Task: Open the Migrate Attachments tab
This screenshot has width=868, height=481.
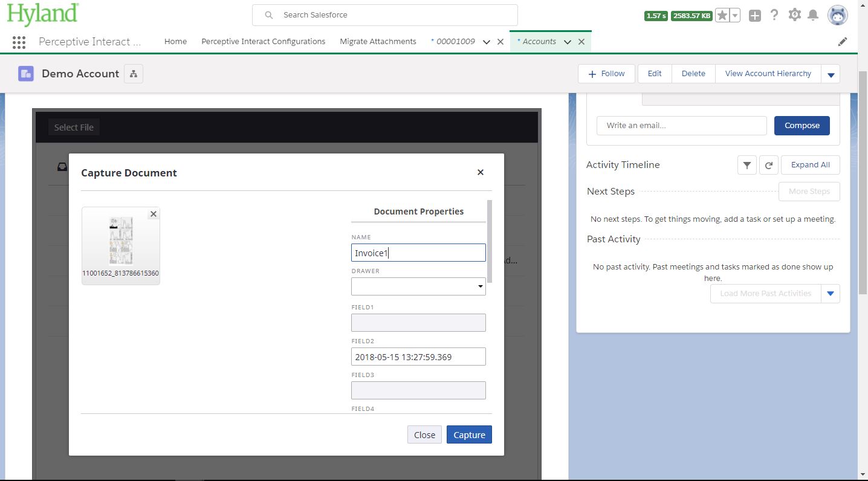Action: (x=378, y=41)
